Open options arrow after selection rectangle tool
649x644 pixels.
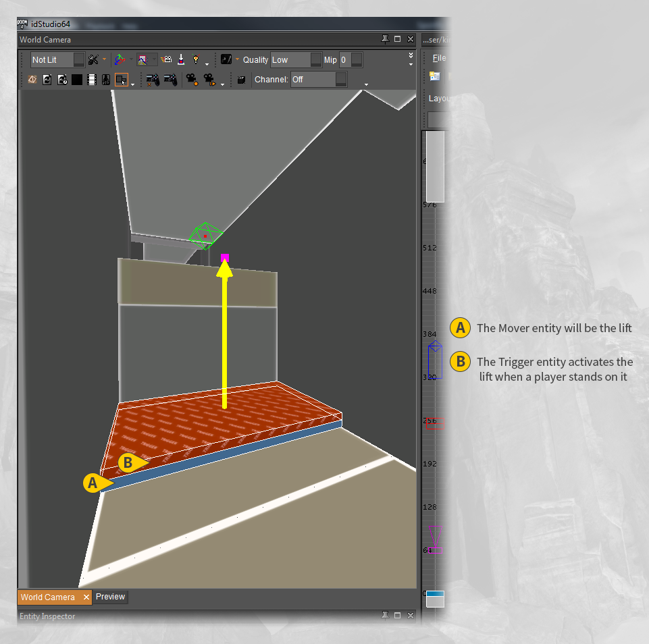132,84
